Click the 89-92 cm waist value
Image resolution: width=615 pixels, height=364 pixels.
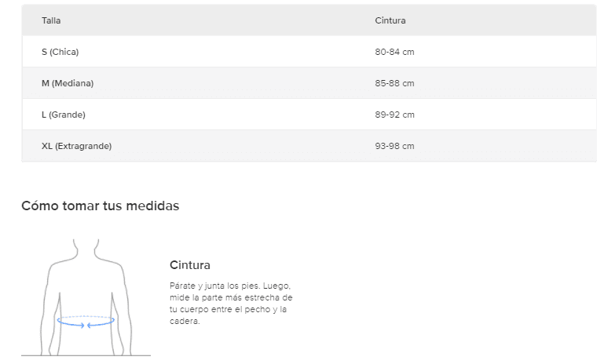394,115
